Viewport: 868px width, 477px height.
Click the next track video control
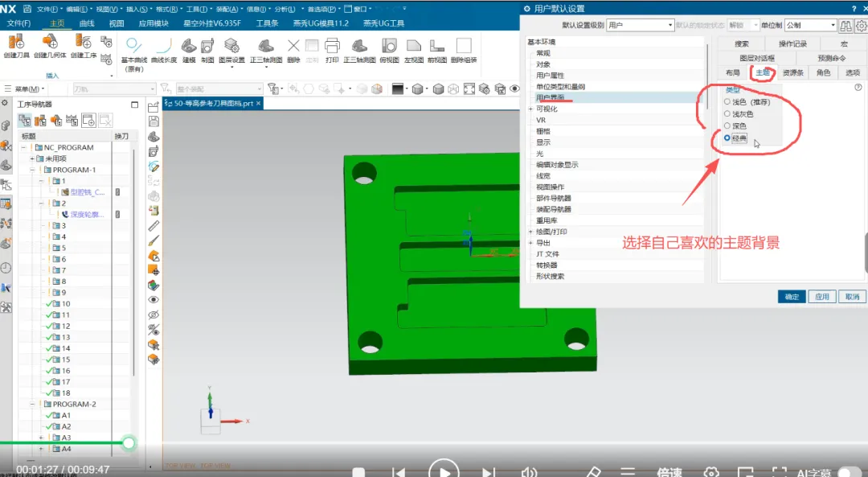489,472
